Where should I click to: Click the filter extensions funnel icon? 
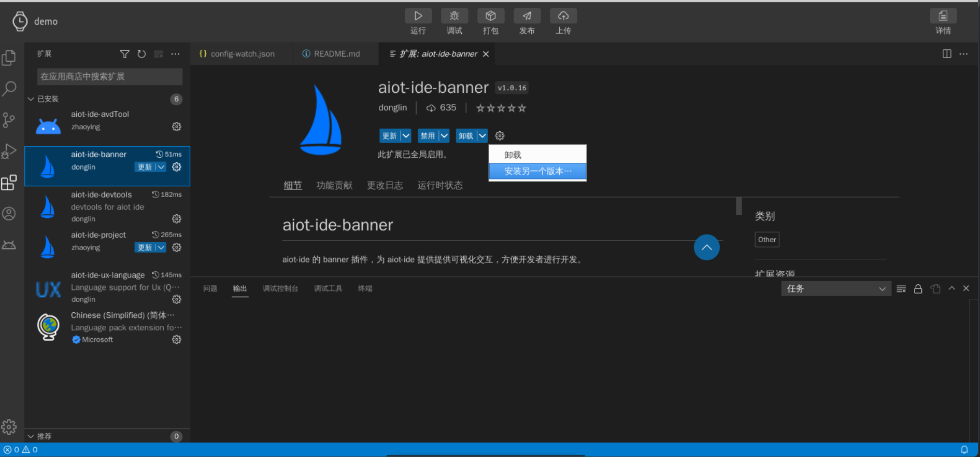[x=124, y=54]
